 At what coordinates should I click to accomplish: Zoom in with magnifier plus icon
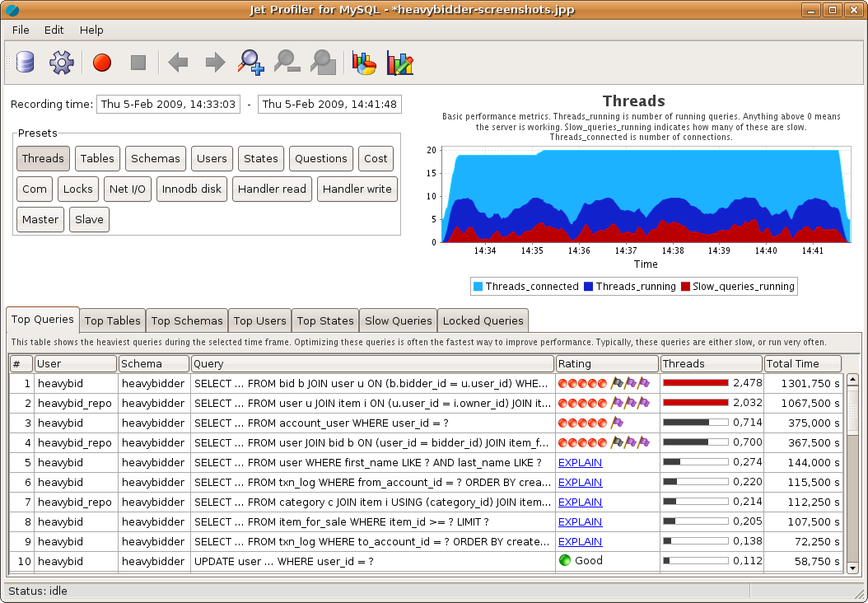(251, 62)
